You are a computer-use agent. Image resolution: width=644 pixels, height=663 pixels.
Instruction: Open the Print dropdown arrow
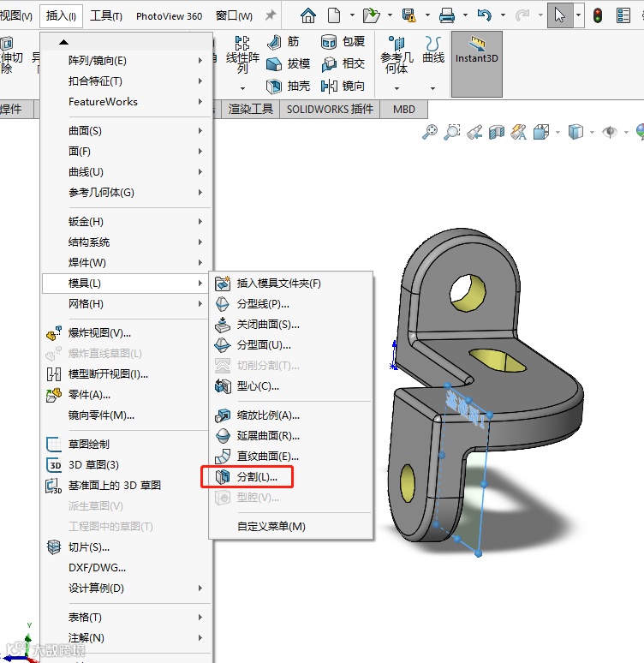point(465,15)
